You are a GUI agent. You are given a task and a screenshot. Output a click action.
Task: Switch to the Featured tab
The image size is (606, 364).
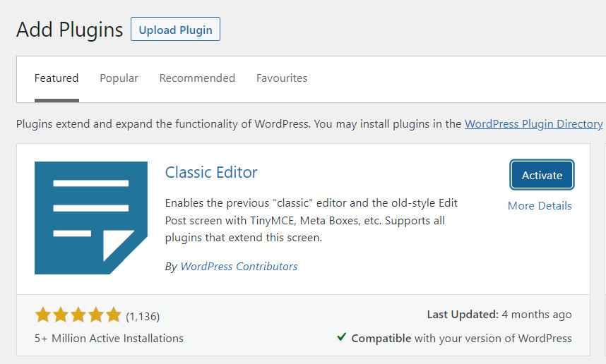57,78
